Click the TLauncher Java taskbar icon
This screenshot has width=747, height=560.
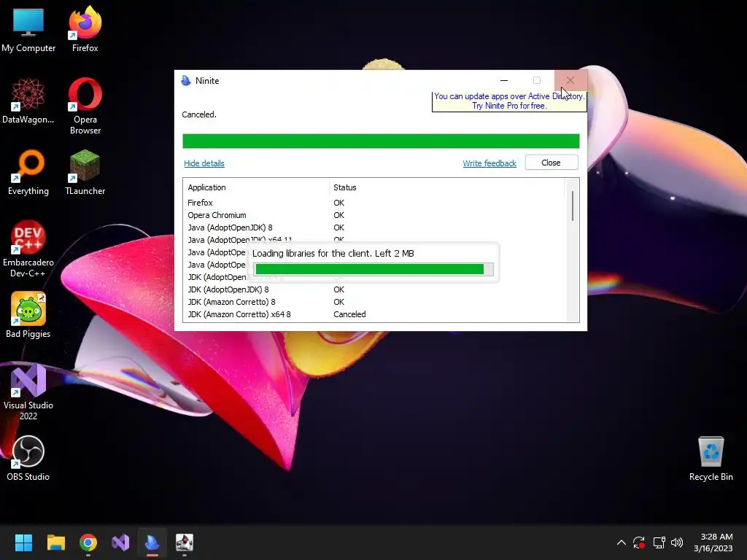[185, 542]
